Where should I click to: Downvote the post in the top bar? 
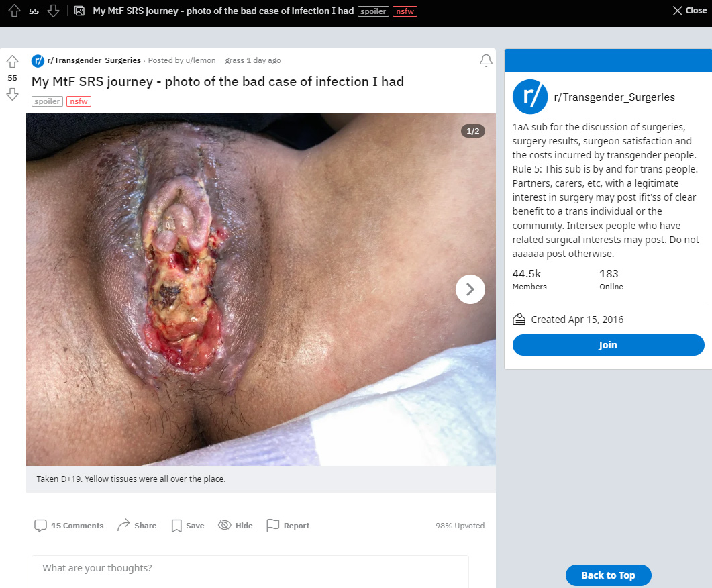pos(54,11)
